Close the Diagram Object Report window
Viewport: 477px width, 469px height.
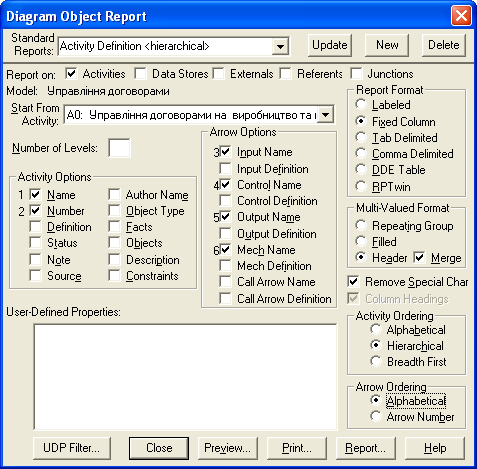461,16
